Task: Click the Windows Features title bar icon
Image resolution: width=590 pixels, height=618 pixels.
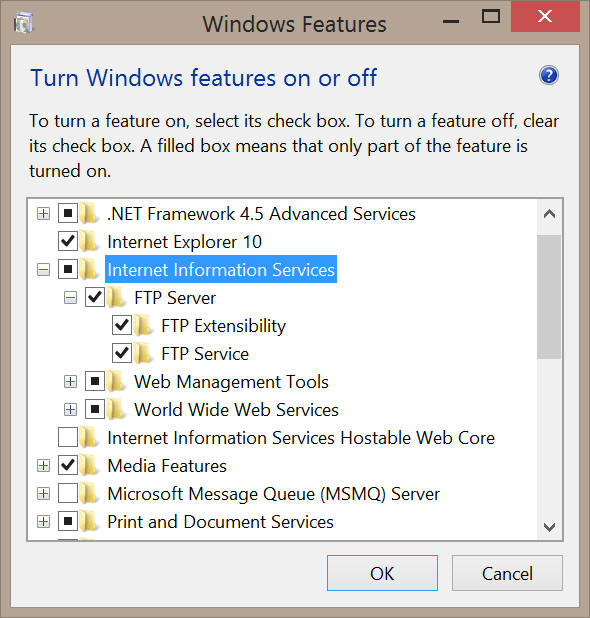Action: [24, 23]
